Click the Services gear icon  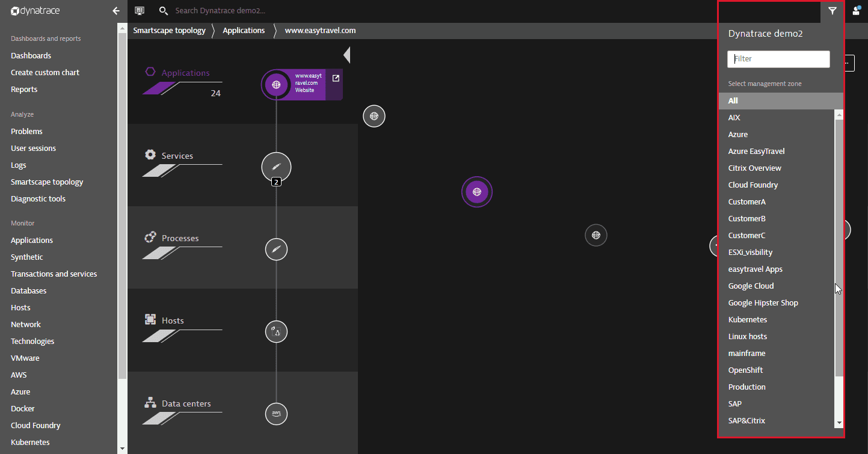[150, 155]
